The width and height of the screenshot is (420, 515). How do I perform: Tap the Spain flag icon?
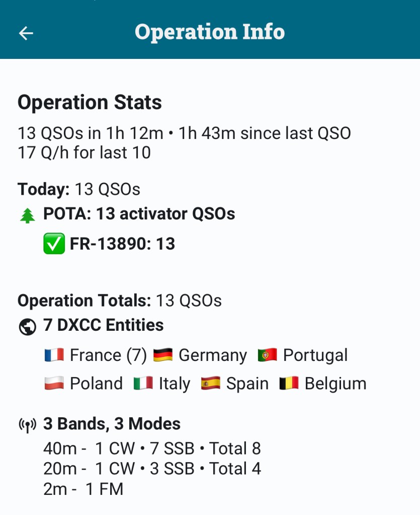pos(210,384)
